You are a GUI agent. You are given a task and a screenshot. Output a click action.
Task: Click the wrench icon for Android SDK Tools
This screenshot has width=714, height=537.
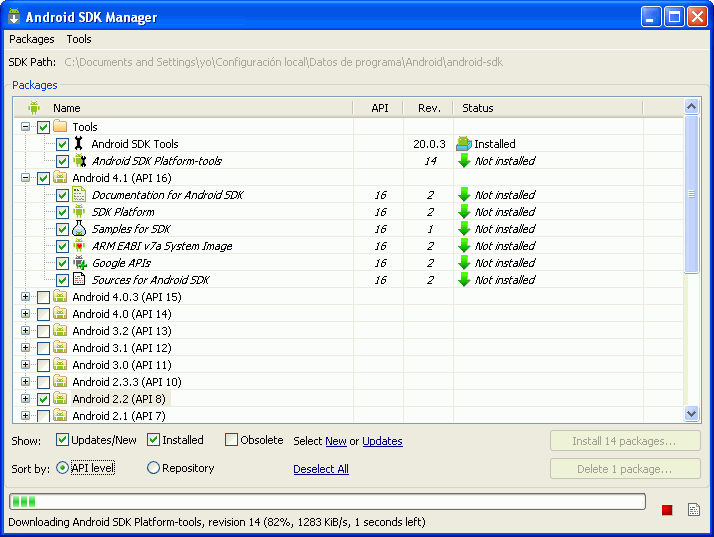[x=79, y=143]
